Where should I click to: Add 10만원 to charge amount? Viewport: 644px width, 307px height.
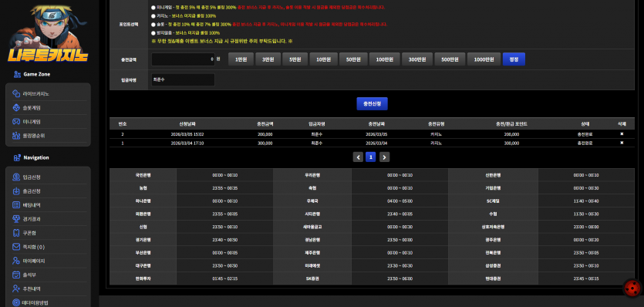click(x=323, y=59)
